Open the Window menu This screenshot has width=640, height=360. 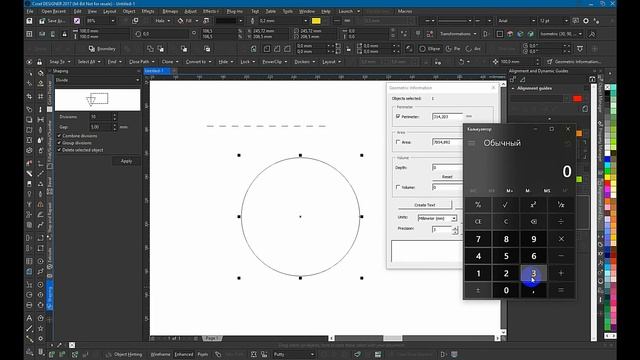(307, 11)
